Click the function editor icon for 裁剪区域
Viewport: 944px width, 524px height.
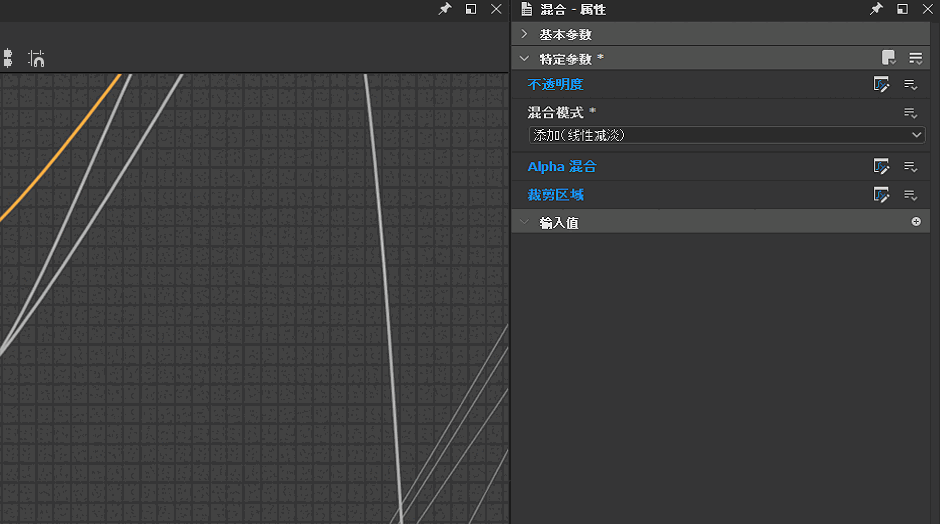click(x=881, y=195)
